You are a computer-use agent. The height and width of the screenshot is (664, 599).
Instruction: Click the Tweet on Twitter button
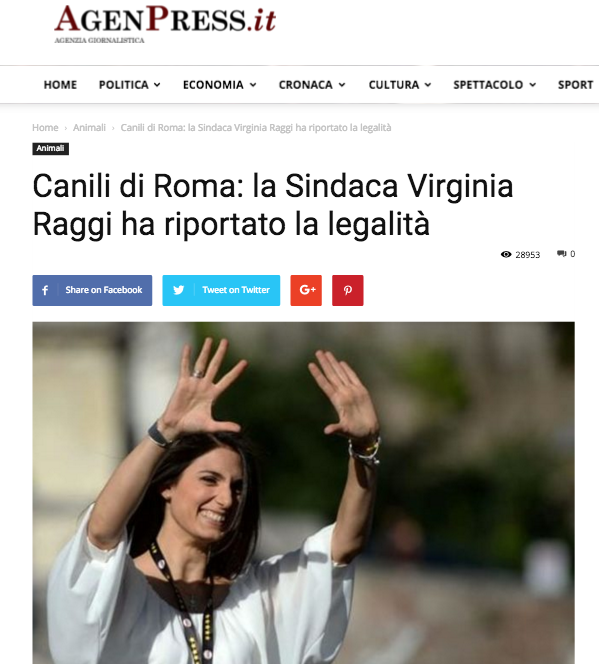point(221,290)
